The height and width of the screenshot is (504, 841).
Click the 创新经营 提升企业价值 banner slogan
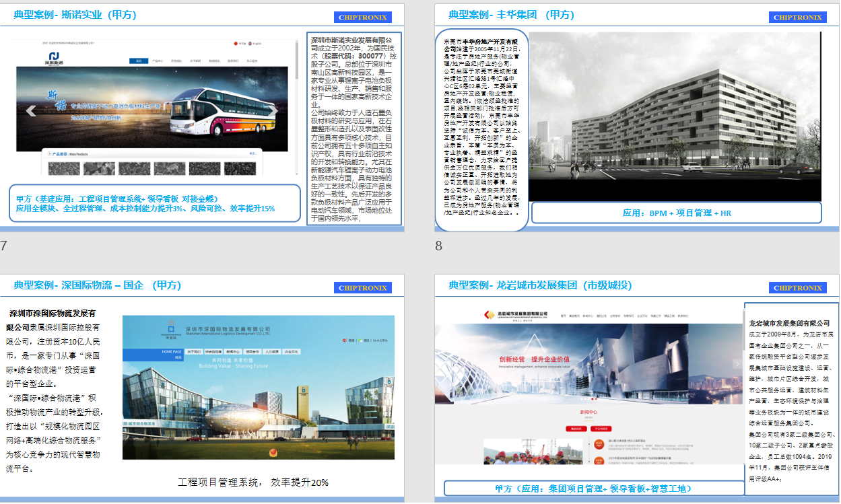tap(533, 359)
